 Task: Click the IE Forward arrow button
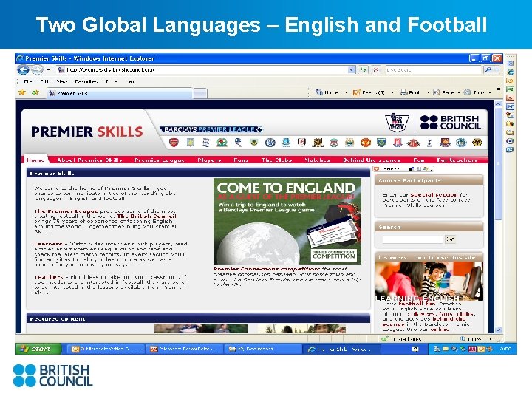point(37,70)
